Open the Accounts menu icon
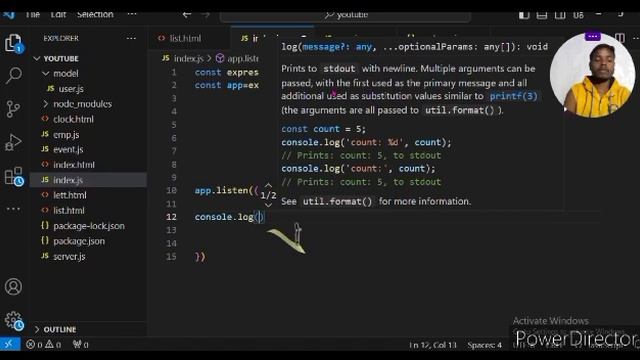Viewport: 640px width, 360px height. (13, 287)
